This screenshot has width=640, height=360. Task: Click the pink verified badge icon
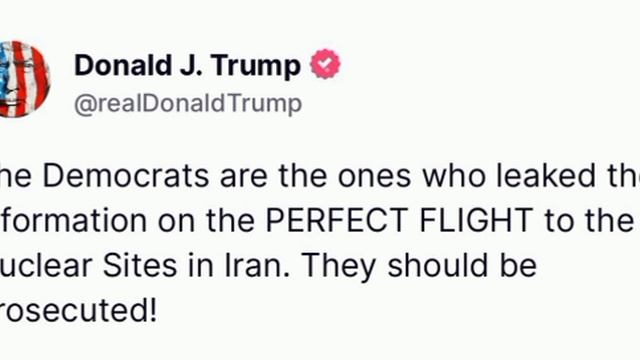coord(325,64)
